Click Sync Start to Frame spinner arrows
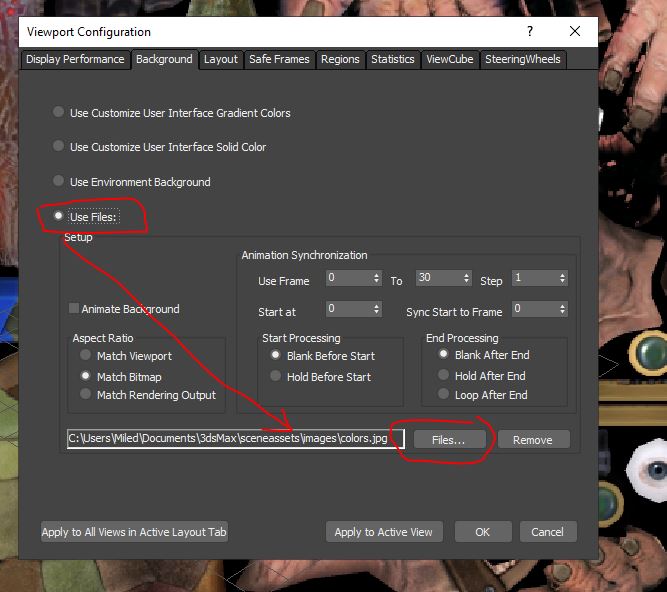Viewport: 667px width, 592px height. click(x=563, y=309)
